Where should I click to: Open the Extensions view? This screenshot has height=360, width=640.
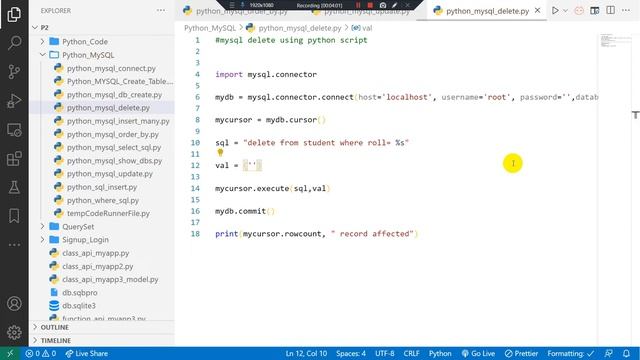coord(14,159)
